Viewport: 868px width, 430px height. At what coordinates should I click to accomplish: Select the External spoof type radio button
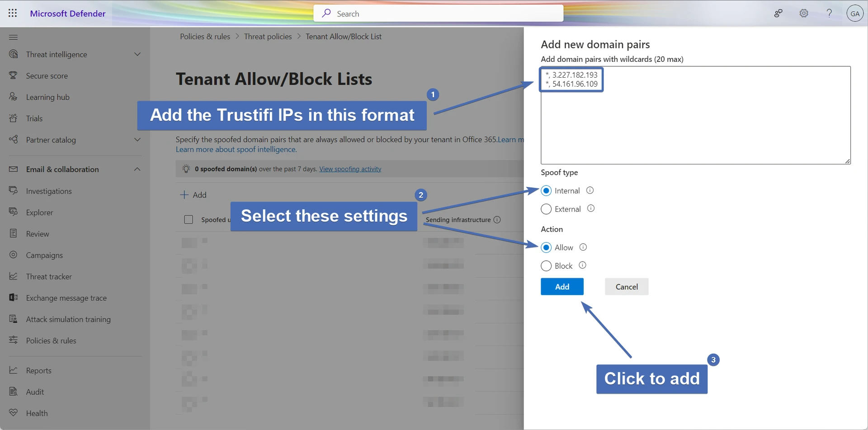(x=546, y=209)
